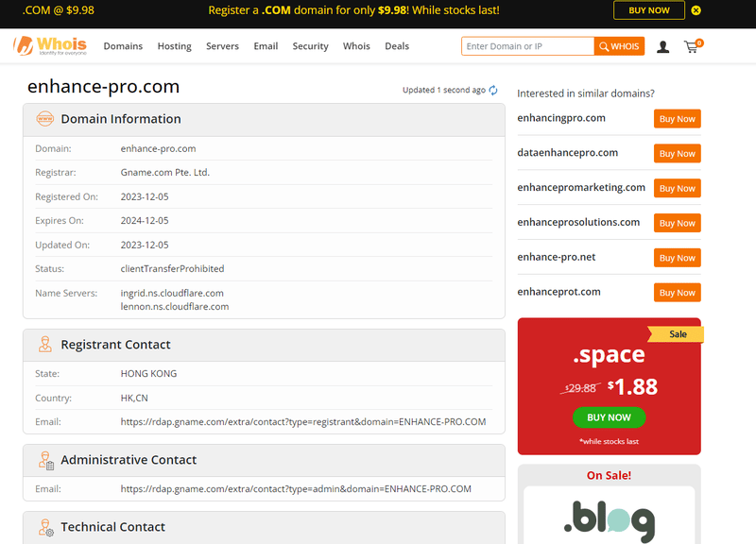Close the top promo banner
Image resolution: width=756 pixels, height=544 pixels.
696,10
